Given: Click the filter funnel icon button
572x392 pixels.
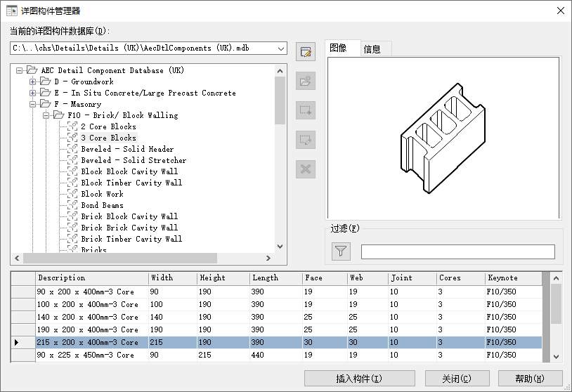Looking at the screenshot, I should pos(341,251).
